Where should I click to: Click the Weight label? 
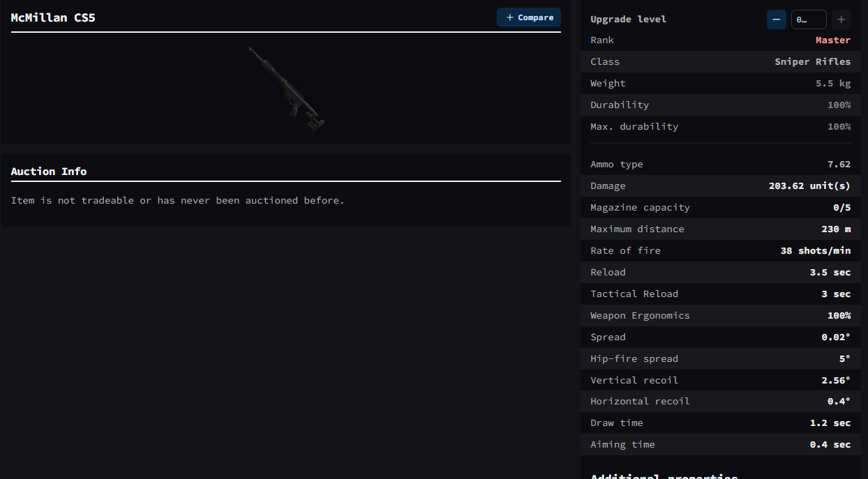coord(608,84)
